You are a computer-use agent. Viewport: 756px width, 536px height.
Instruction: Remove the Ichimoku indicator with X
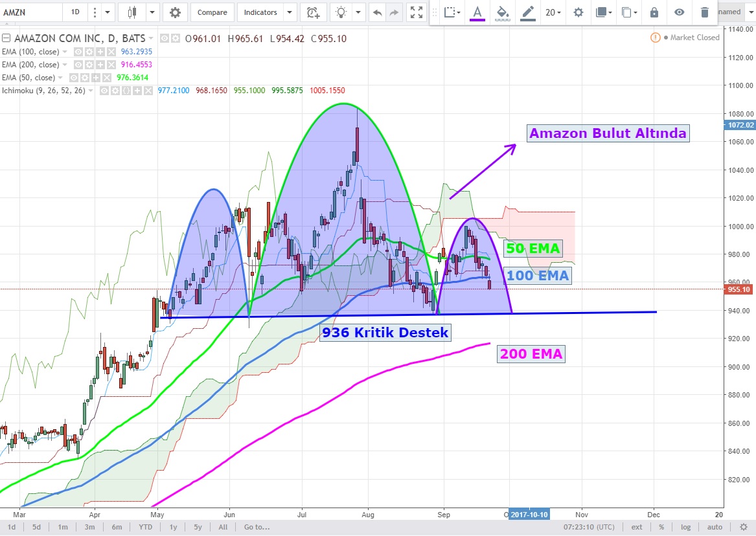coord(148,91)
